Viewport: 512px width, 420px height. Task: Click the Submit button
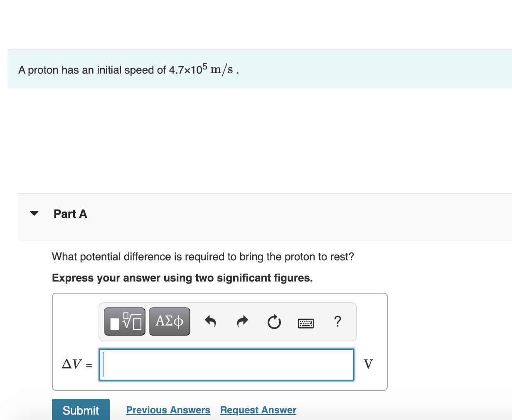pos(81,410)
